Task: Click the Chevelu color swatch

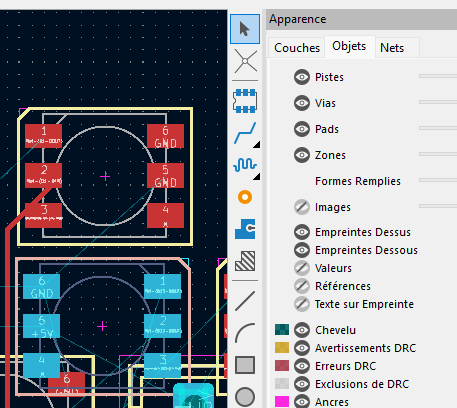Action: click(x=282, y=330)
